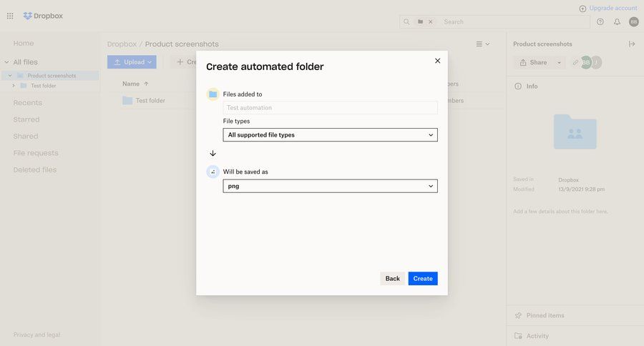Go to Home in the sidebar

click(24, 43)
